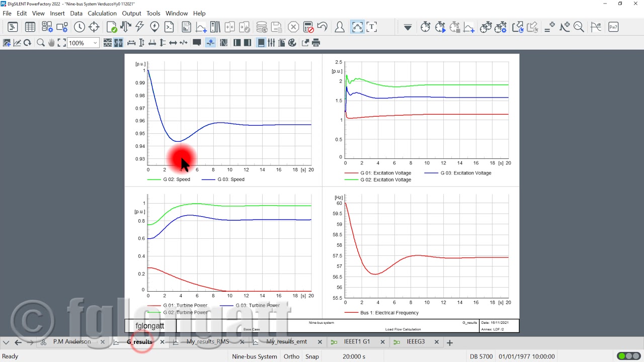Toggle the highlighted bottom panel layout icon
644x362 pixels.
click(x=261, y=43)
